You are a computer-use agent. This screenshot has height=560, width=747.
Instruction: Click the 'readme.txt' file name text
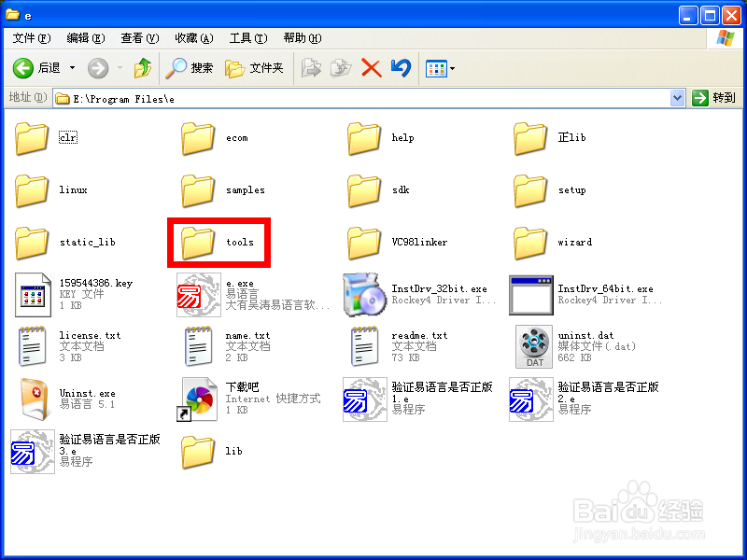(x=419, y=335)
